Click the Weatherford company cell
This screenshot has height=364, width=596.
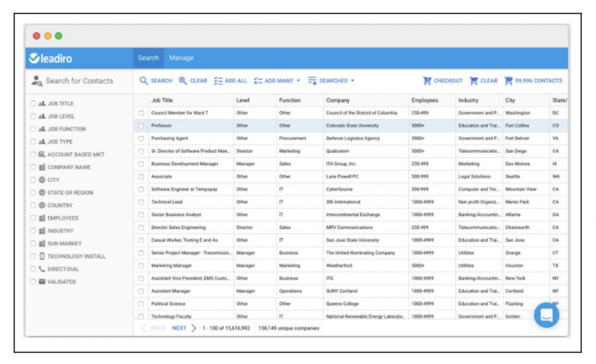coord(339,266)
